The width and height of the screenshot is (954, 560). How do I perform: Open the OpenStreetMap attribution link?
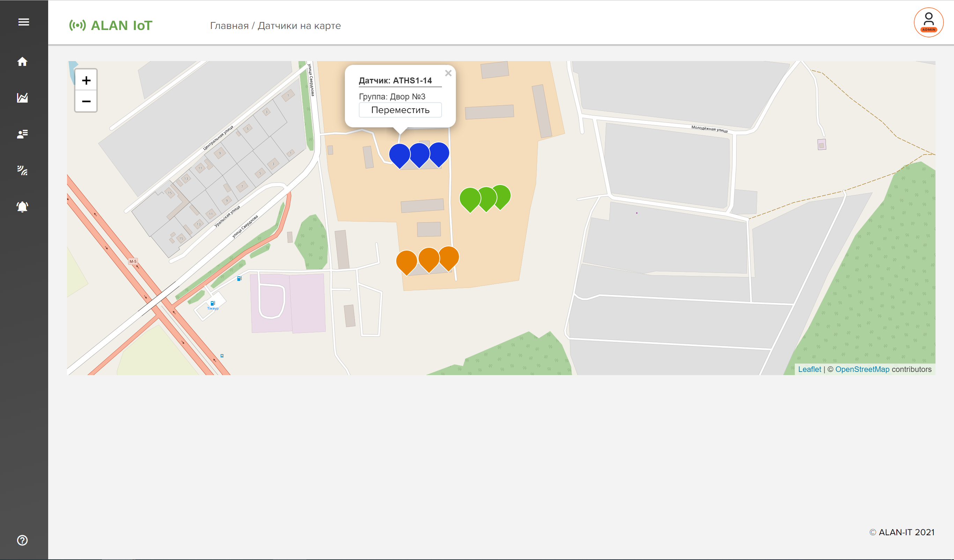[x=862, y=369]
